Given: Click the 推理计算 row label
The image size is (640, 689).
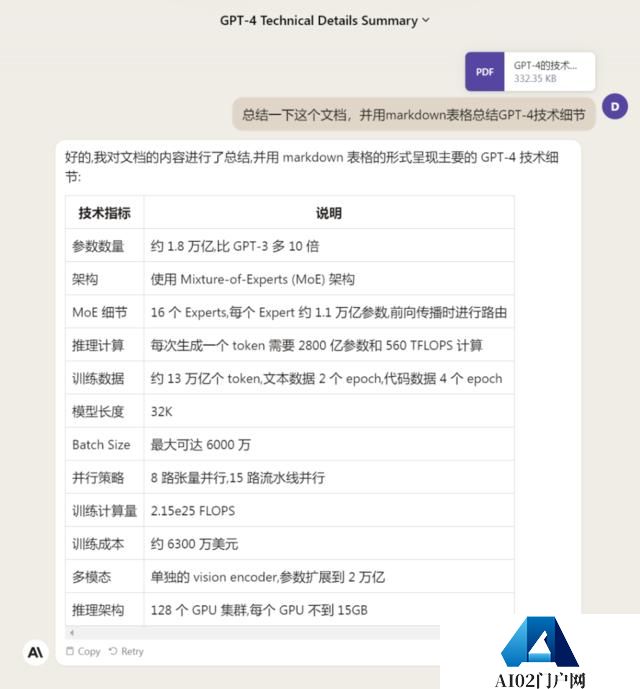Looking at the screenshot, I should click(98, 345).
